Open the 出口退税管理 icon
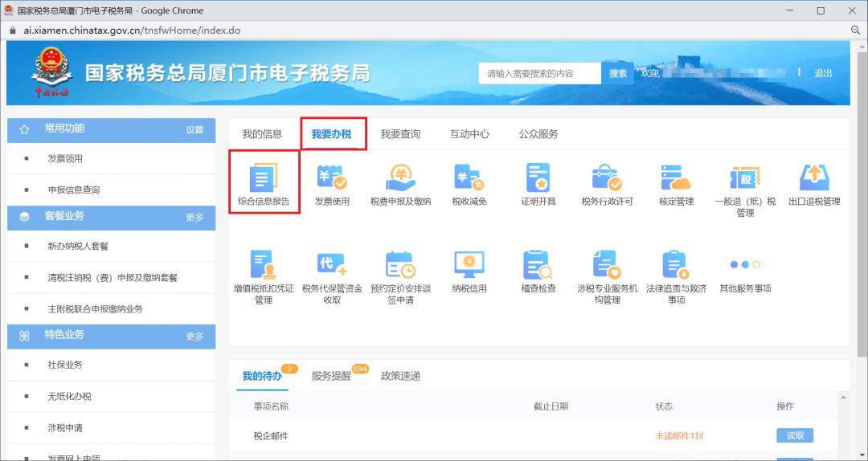This screenshot has width=868, height=461. (x=814, y=177)
